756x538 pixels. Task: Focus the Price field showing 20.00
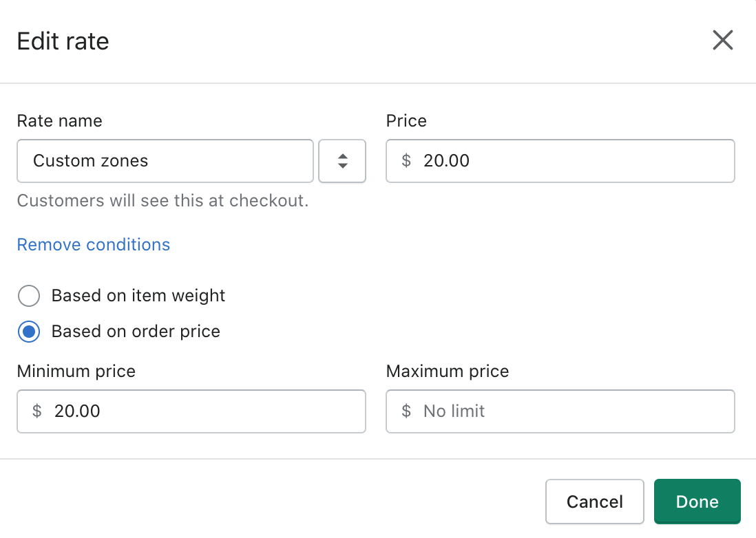[x=560, y=161]
